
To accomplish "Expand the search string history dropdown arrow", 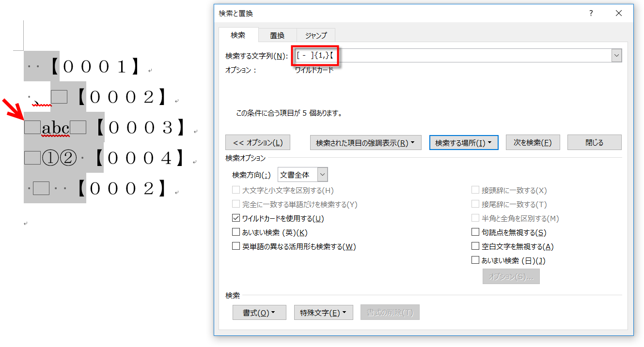I will [x=616, y=56].
